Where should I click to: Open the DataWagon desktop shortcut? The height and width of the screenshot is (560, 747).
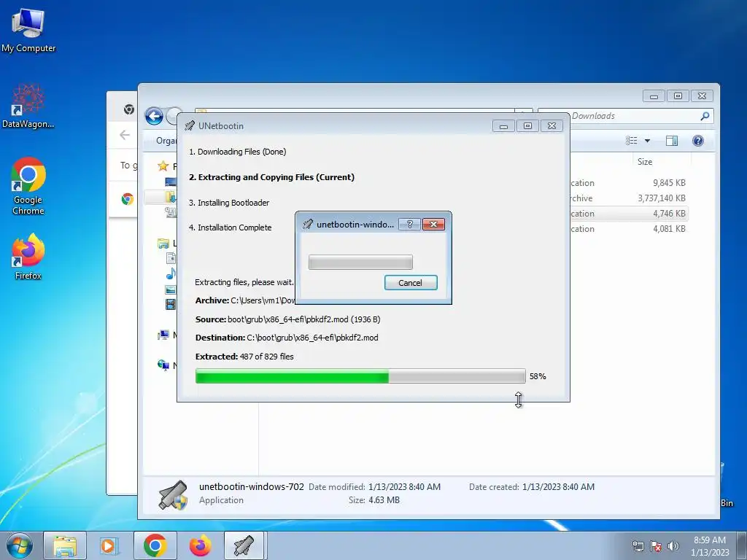coord(28,106)
